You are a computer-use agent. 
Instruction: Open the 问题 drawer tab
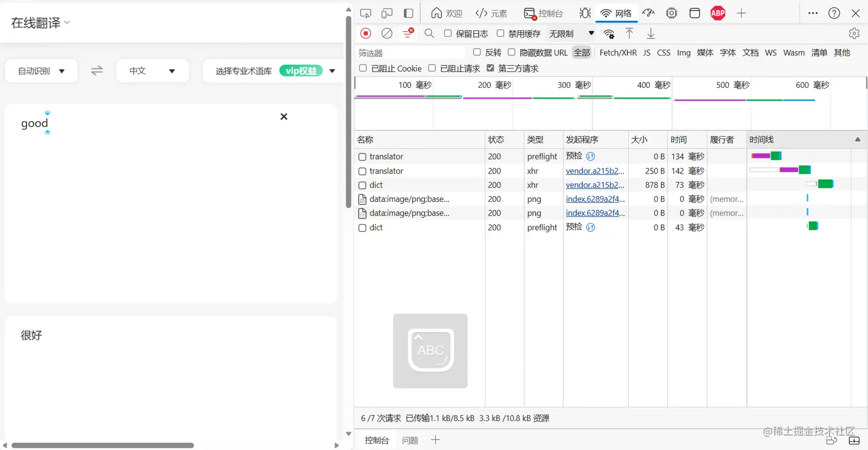410,440
